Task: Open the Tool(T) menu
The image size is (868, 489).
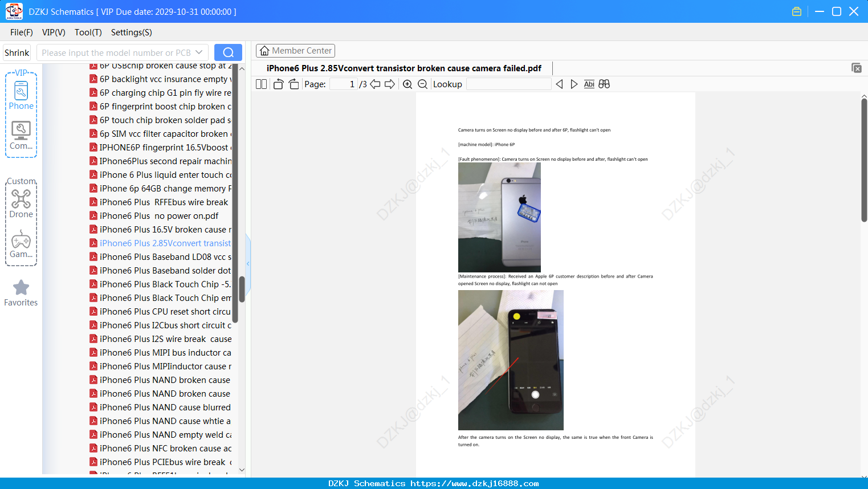Action: (88, 32)
